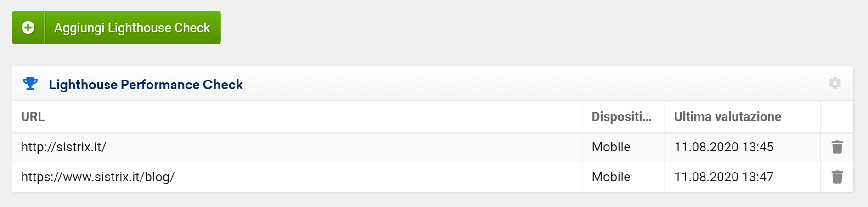Click the empty header cell above trash icons

(x=837, y=117)
